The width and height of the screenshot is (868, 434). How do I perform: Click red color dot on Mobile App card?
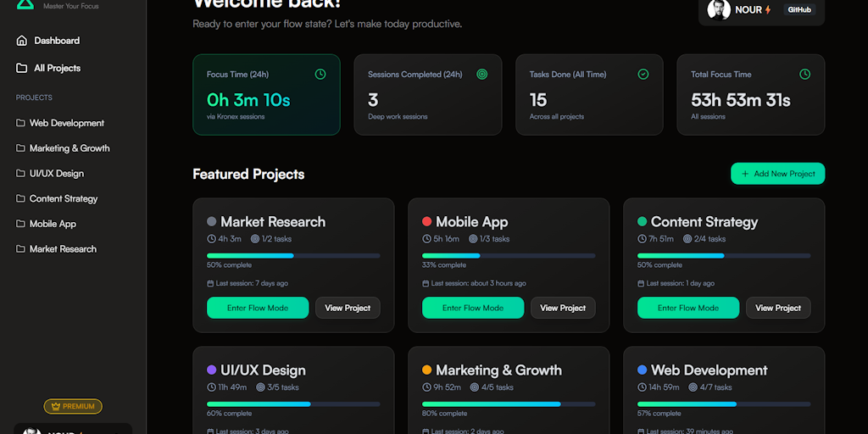[427, 221]
